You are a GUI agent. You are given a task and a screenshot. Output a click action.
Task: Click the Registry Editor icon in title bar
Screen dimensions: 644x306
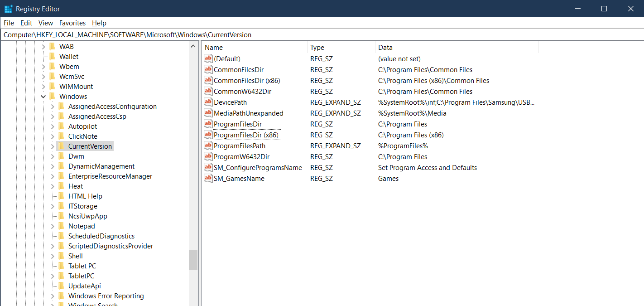[x=7, y=9]
